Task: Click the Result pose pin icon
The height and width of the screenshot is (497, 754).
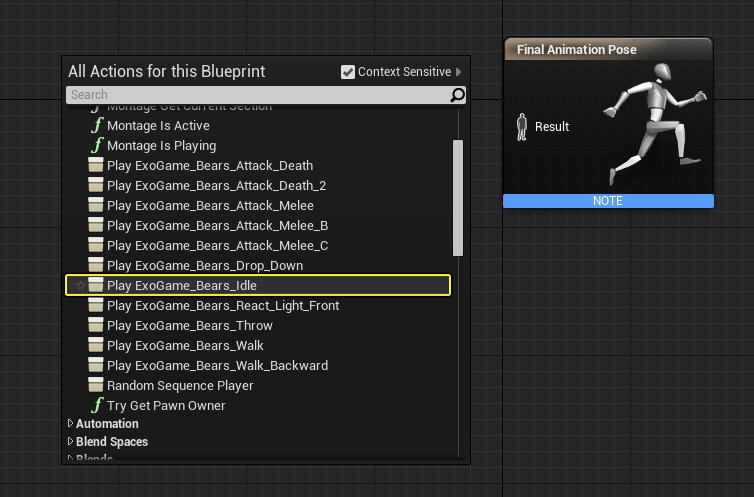Action: 521,127
